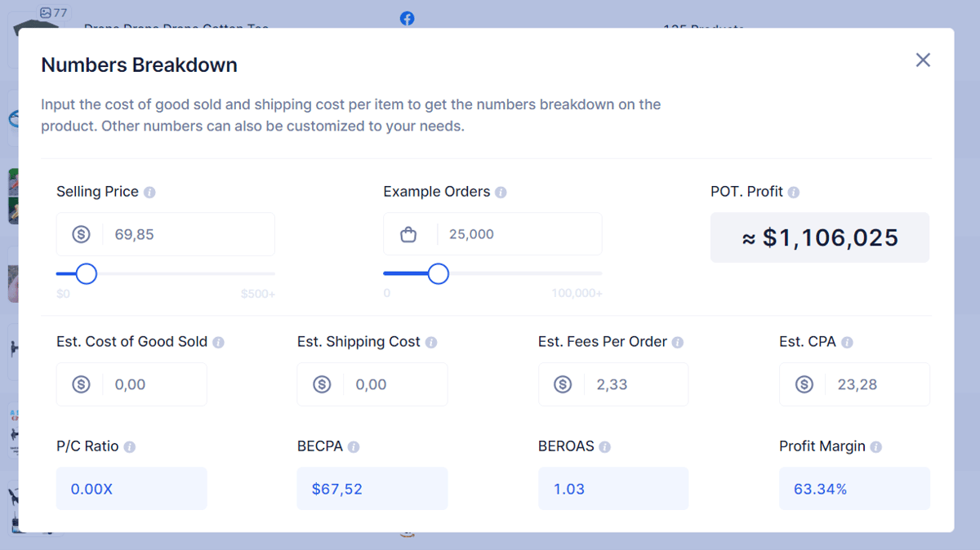Click the Est. Shipping Cost info icon
Image resolution: width=980 pixels, height=550 pixels.
coord(431,343)
